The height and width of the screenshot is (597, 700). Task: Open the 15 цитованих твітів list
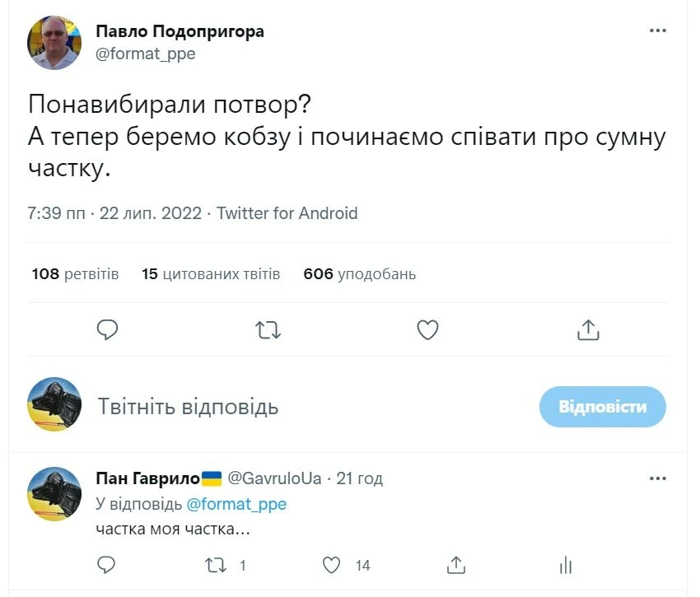coord(211,274)
